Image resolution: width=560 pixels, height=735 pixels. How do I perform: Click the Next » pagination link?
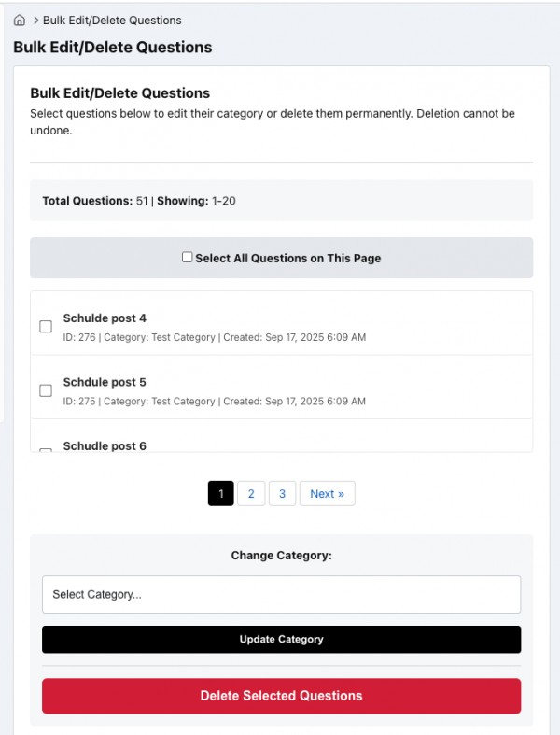coord(327,494)
